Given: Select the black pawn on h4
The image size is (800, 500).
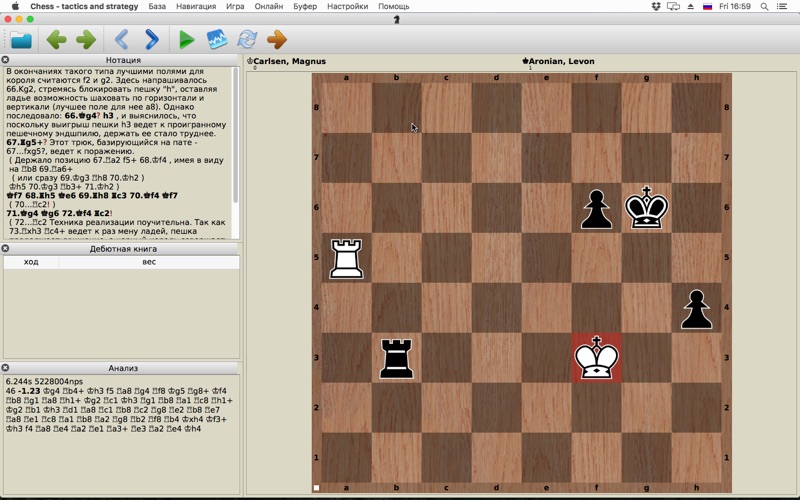Looking at the screenshot, I should tap(696, 309).
